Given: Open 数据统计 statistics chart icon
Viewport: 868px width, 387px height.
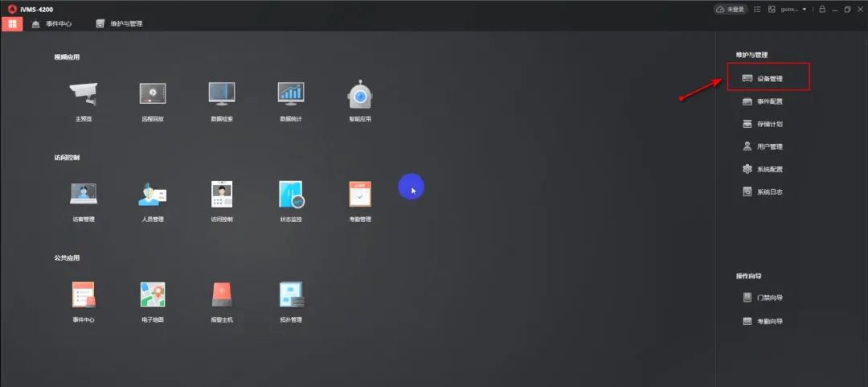Looking at the screenshot, I should pyautogui.click(x=291, y=95).
